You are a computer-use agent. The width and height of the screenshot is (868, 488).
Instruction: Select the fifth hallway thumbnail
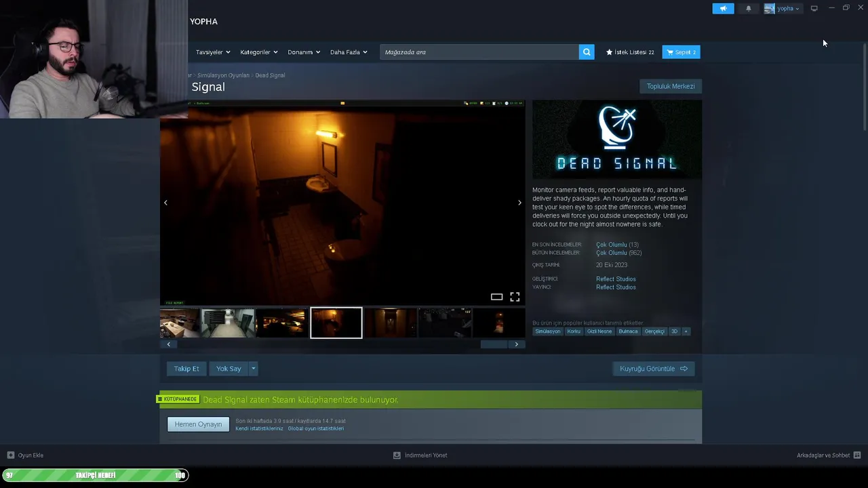click(x=391, y=323)
